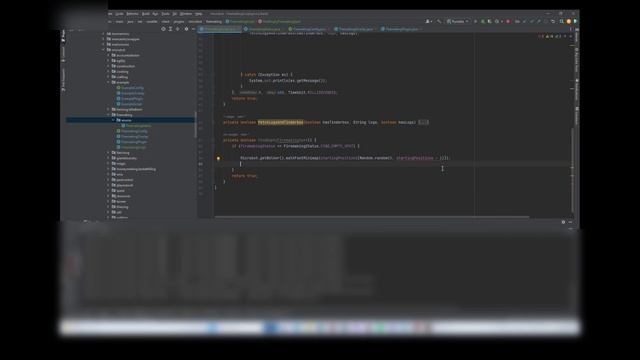Screen dimensions: 640x360
Task: Open the Build menu
Action: point(145,14)
